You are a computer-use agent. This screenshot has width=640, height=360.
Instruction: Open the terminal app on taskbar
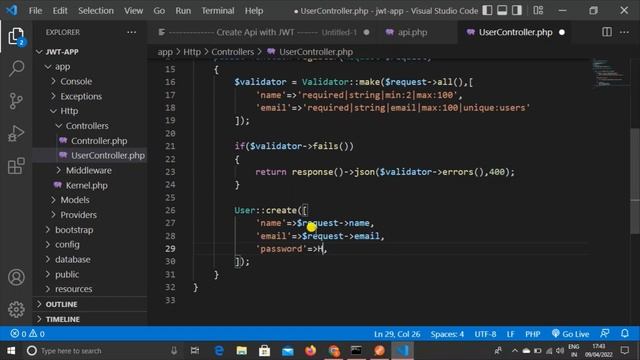tap(356, 351)
